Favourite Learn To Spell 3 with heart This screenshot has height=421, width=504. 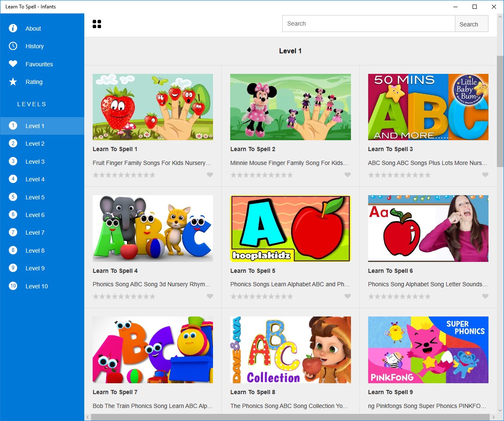(485, 175)
